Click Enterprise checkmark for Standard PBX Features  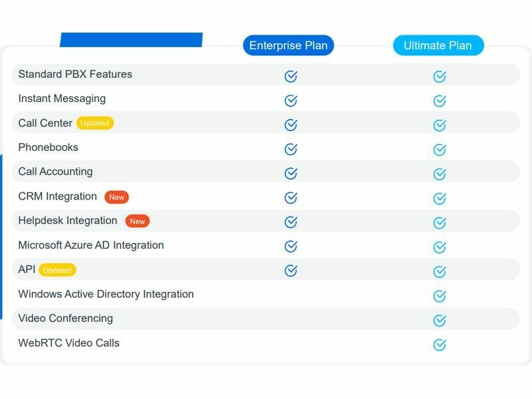click(291, 76)
